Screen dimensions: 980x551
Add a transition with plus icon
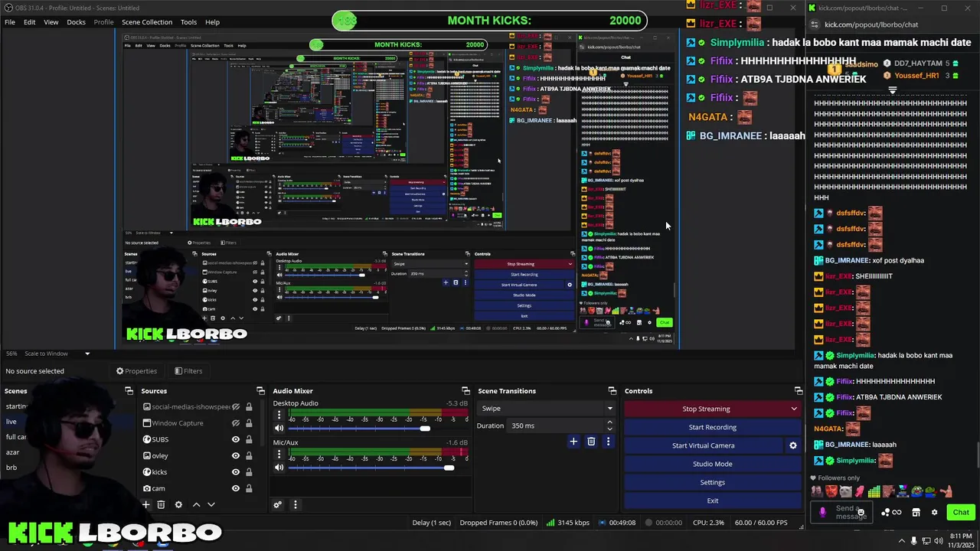coord(573,441)
